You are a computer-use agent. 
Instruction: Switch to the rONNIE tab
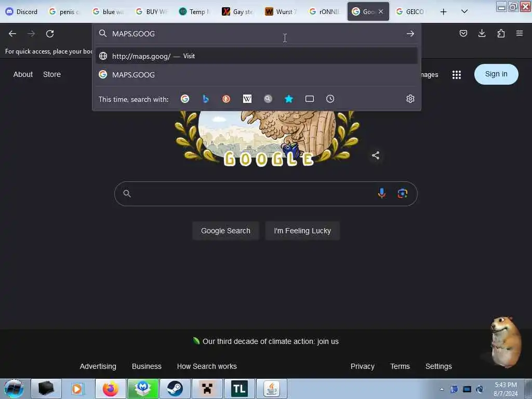pos(324,12)
